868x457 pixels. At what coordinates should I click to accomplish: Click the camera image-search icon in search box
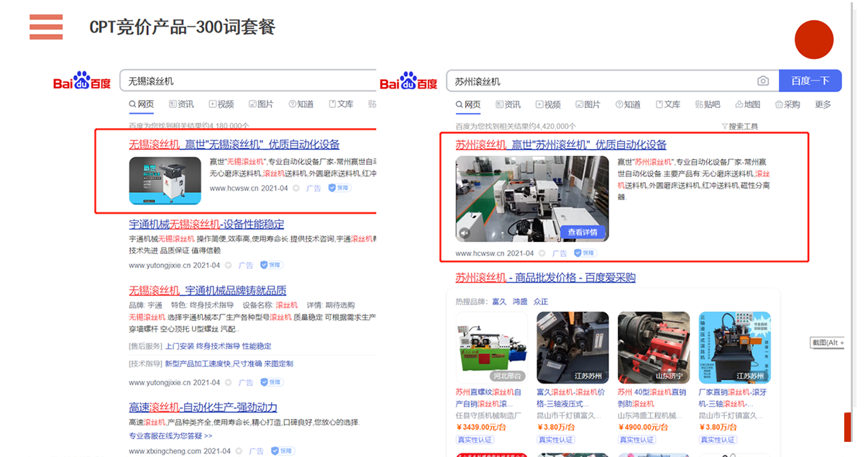coord(763,81)
